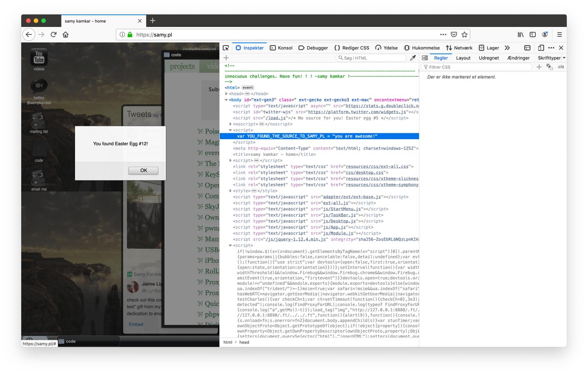This screenshot has width=588, height=375.
Task: Close the developer tools panel
Action: click(561, 48)
